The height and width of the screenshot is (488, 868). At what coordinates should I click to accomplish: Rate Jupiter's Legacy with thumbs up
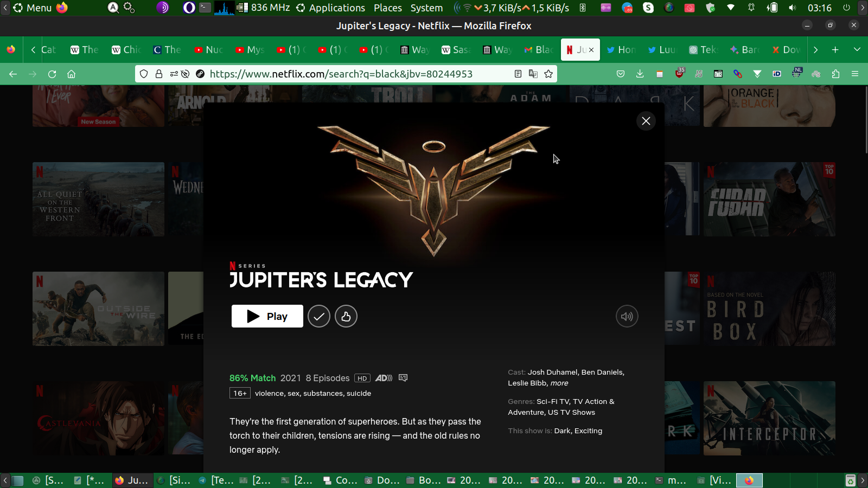click(346, 316)
